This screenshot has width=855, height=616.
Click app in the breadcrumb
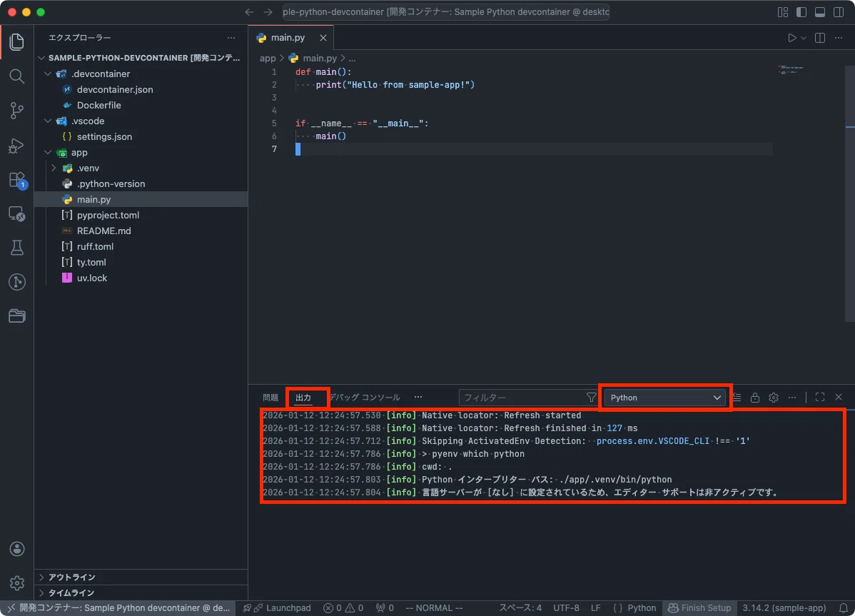[x=267, y=58]
